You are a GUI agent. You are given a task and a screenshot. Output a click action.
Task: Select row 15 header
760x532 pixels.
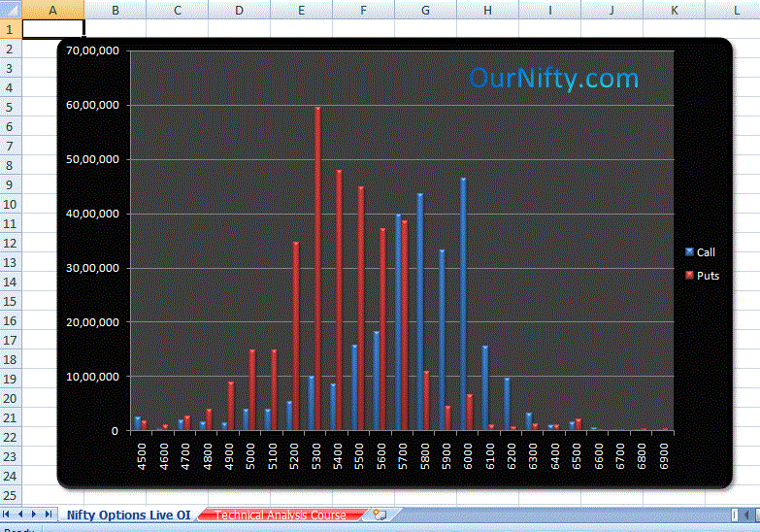[11, 301]
